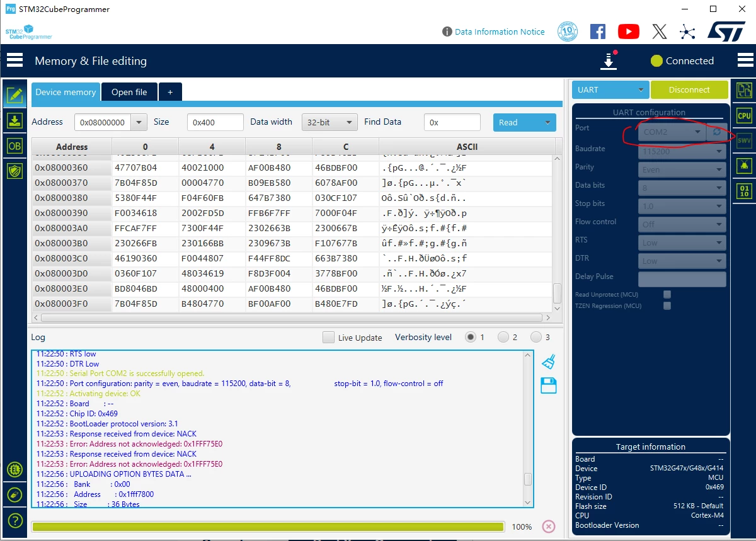Open the left hamburger menu
The image size is (756, 541).
(x=14, y=60)
